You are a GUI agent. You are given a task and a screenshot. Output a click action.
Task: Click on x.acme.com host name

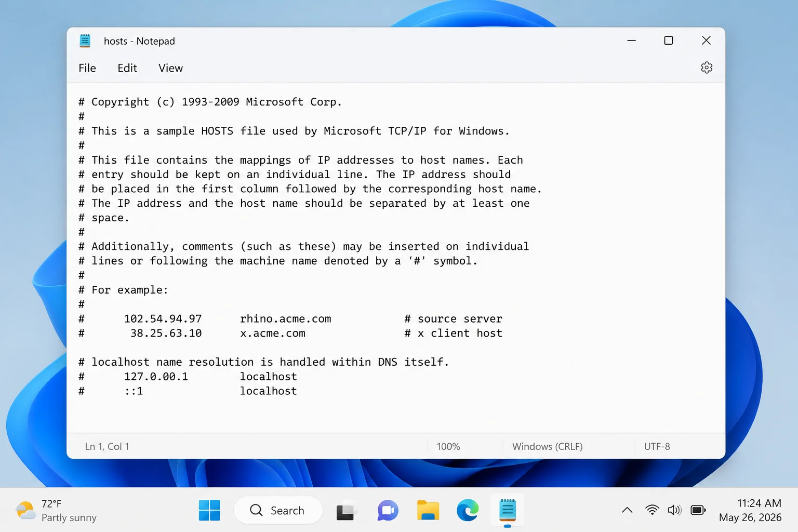(x=273, y=333)
